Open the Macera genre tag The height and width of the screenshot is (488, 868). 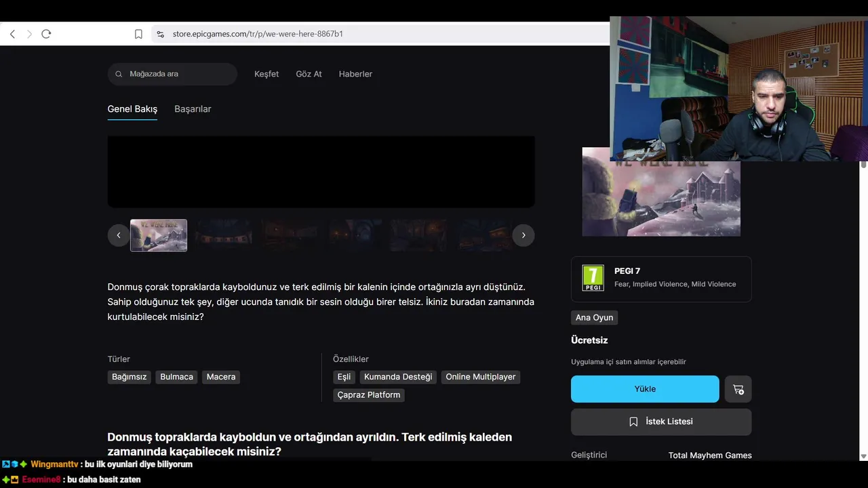221,377
